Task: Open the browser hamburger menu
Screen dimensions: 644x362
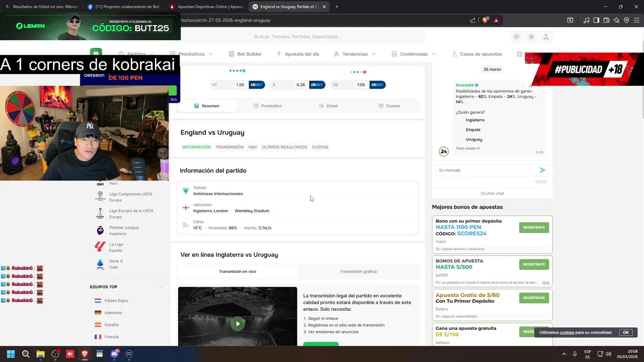Action: pos(636,20)
